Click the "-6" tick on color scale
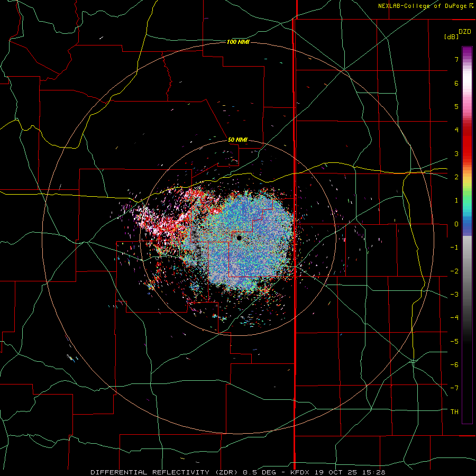476x476 pixels. tap(454, 365)
